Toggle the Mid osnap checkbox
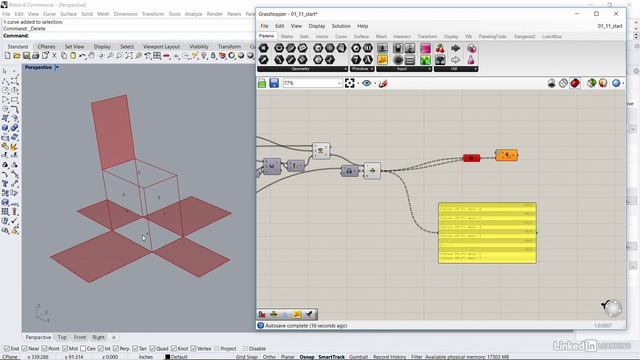640x360 pixels. coord(65,349)
